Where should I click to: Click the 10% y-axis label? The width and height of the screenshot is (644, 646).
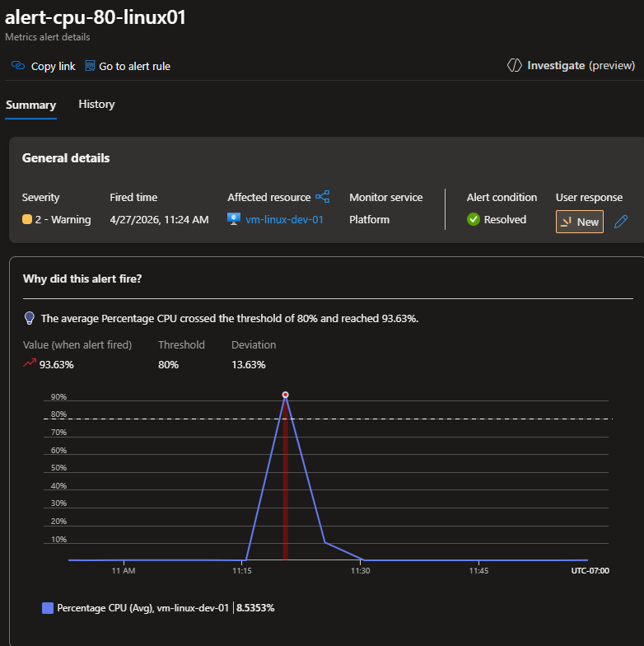click(x=59, y=539)
